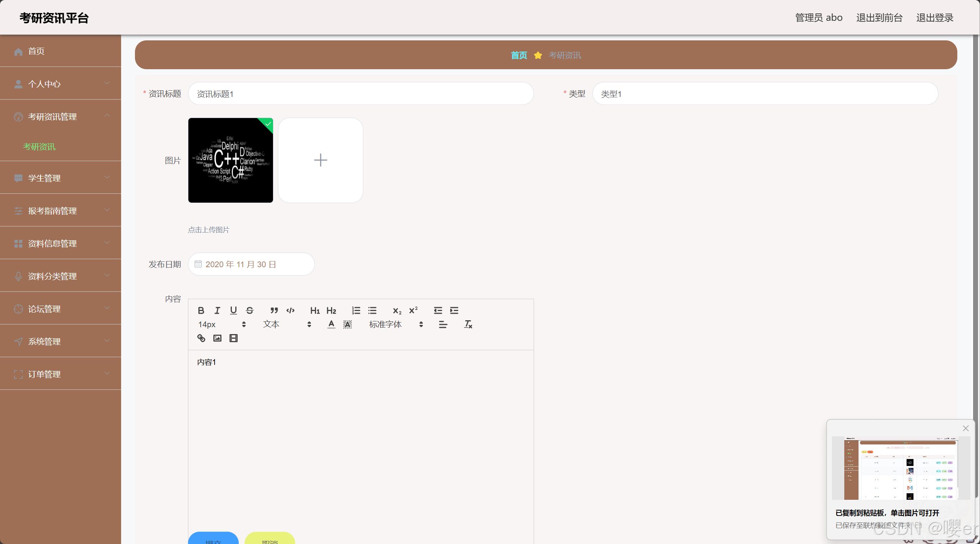
Task: Insert a video via editor toolbar
Action: click(233, 338)
